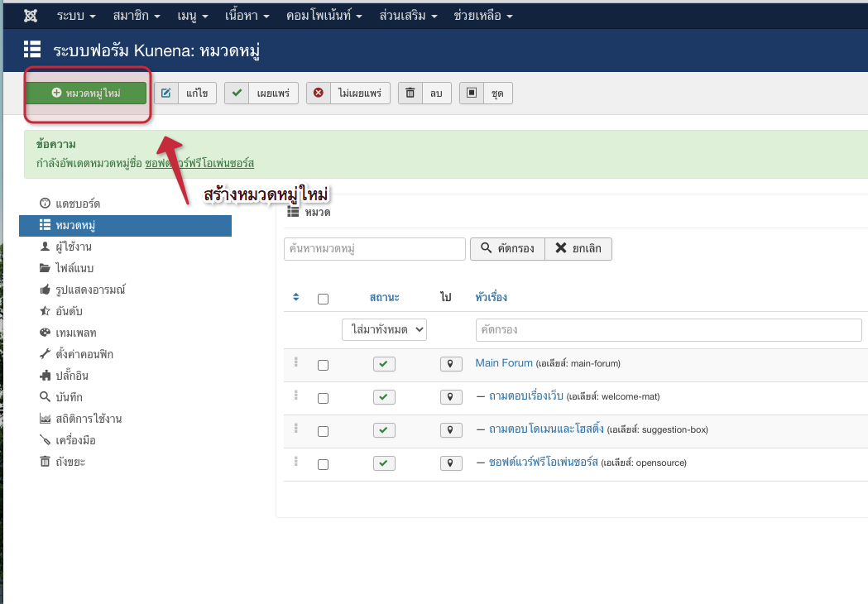Open แดชบอร์ด dashboard in sidebar

pyautogui.click(x=78, y=204)
